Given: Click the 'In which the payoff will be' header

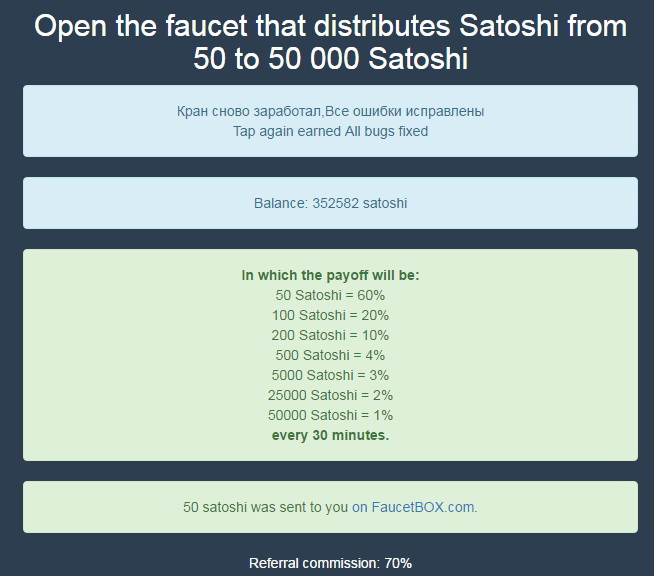Looking at the screenshot, I should coord(330,275).
